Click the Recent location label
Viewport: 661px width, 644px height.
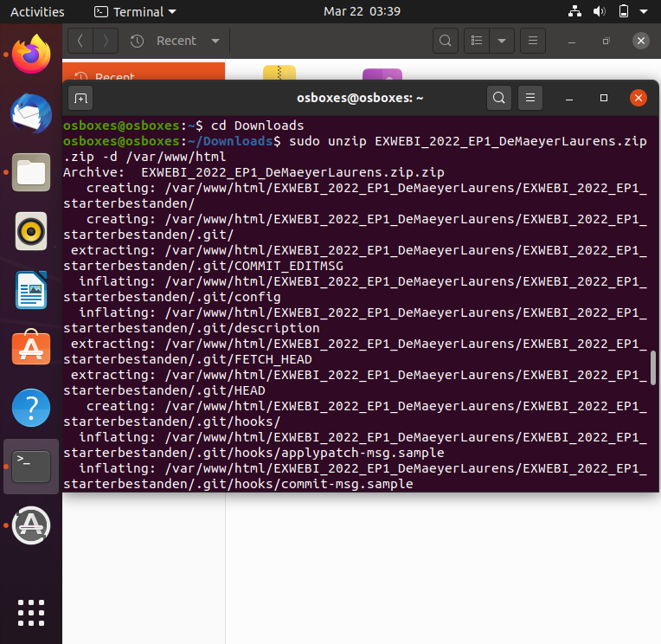coord(176,41)
